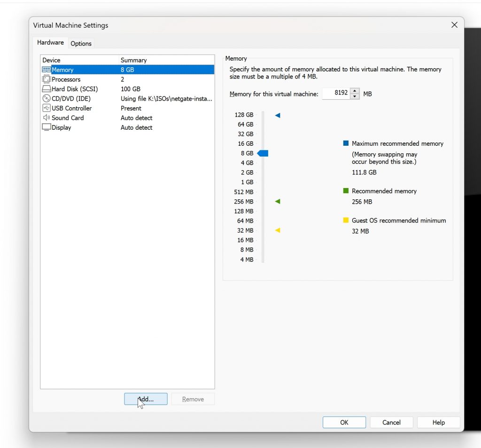This screenshot has width=481, height=448.
Task: Click the green recommended memory triangle marker
Action: point(278,202)
